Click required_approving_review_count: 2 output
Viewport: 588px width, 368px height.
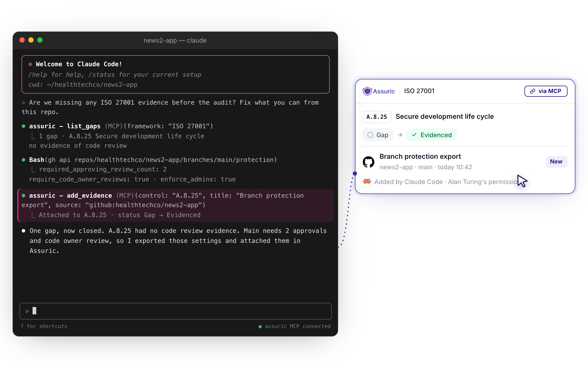[103, 169]
